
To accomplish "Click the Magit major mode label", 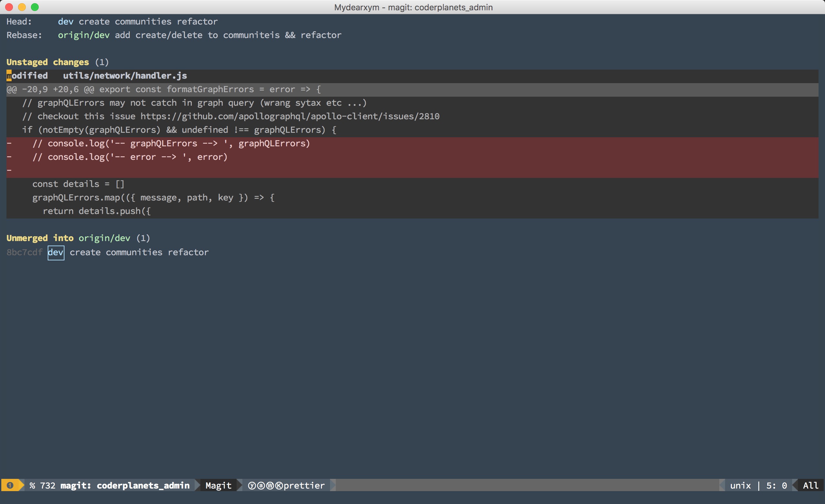I will tap(218, 485).
